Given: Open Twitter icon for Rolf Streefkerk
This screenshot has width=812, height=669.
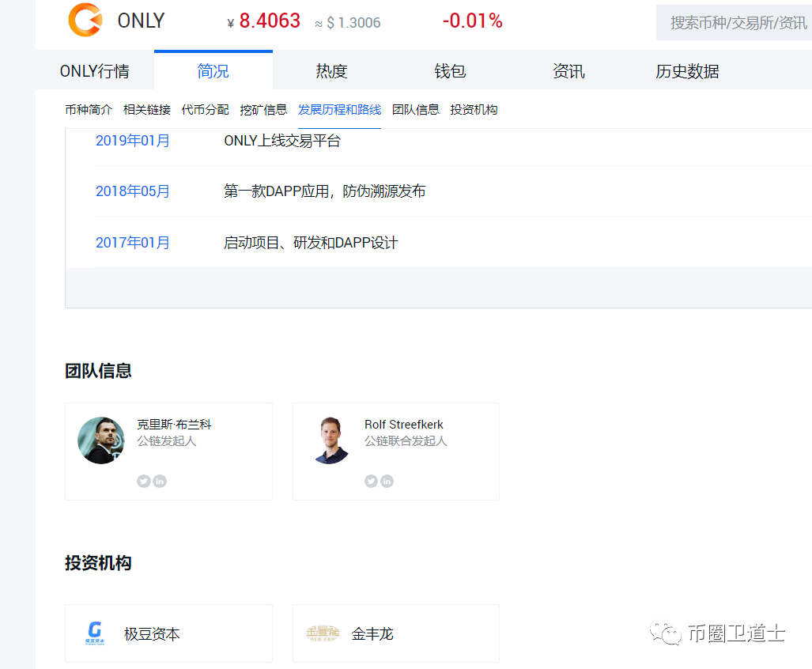Looking at the screenshot, I should point(371,481).
